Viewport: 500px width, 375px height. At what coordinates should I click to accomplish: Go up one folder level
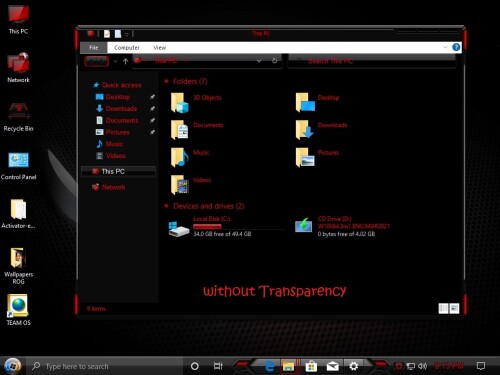(125, 61)
